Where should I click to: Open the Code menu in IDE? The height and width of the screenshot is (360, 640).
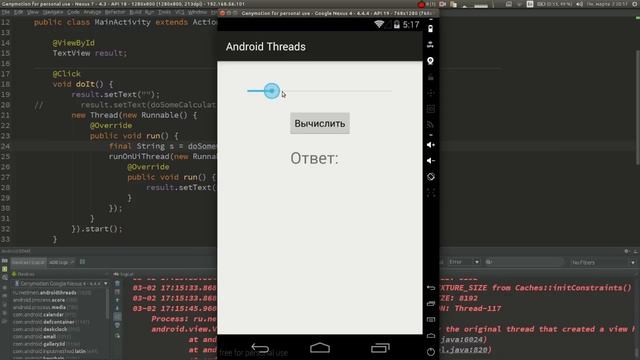[x=73, y=12]
